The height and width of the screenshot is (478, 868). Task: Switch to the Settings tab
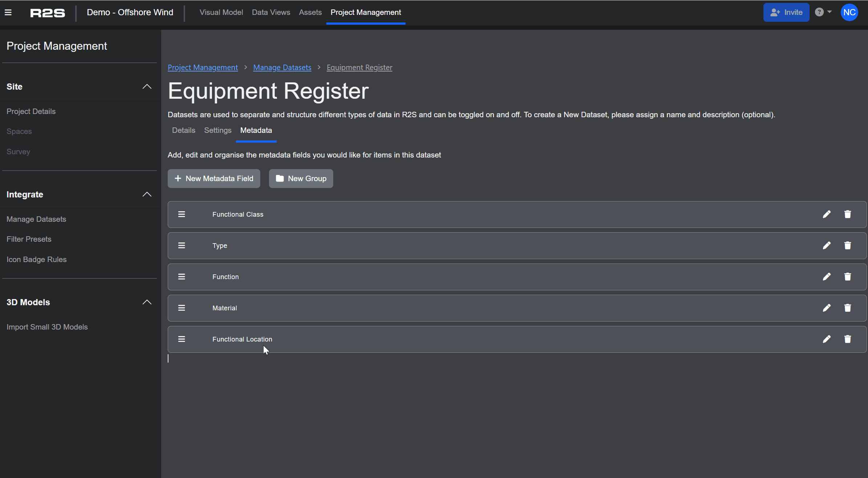217,130
